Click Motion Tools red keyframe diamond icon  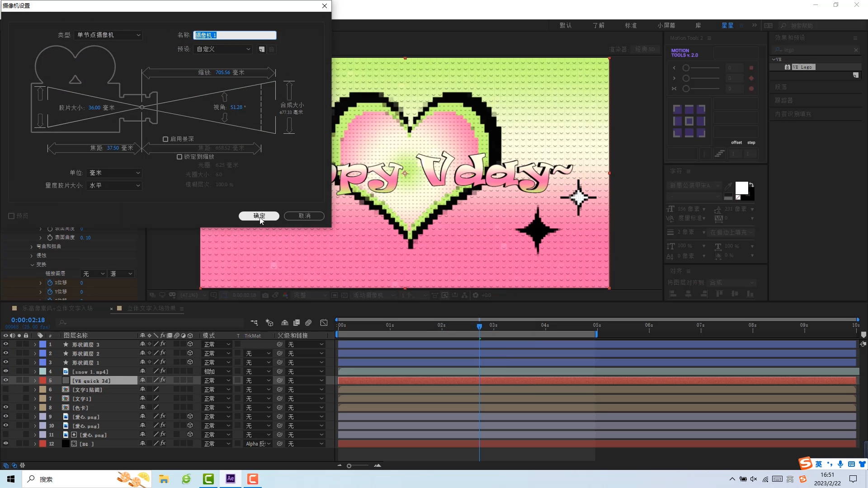751,78
